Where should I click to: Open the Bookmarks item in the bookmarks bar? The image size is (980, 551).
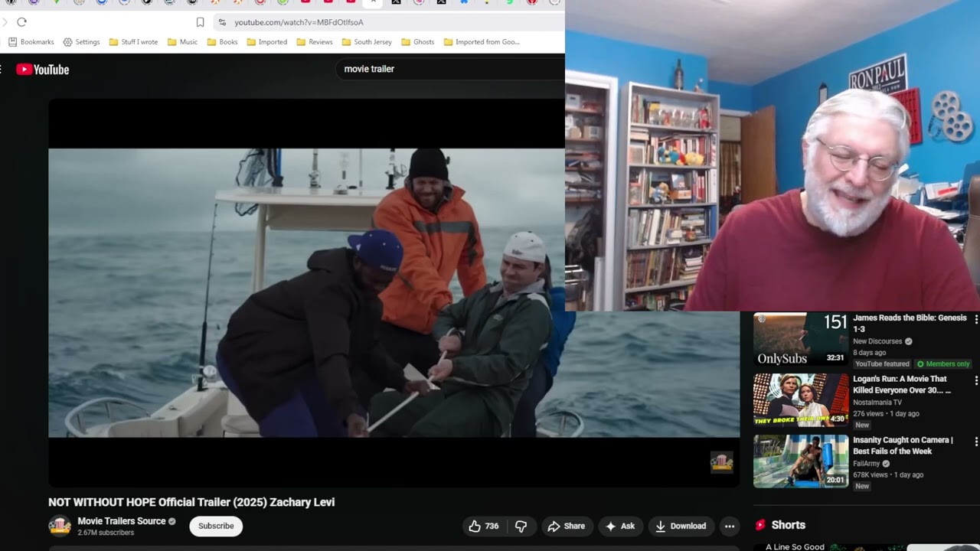pyautogui.click(x=31, y=42)
